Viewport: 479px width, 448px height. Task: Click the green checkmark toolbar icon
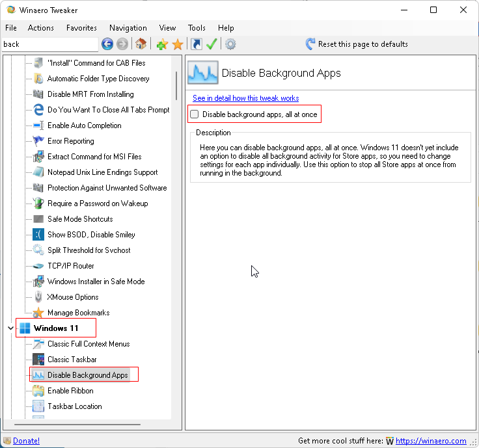(212, 44)
